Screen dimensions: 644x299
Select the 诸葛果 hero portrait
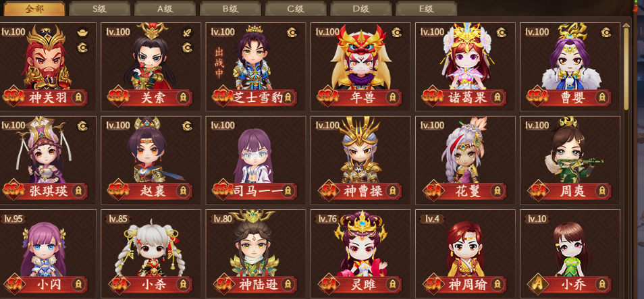(466, 57)
